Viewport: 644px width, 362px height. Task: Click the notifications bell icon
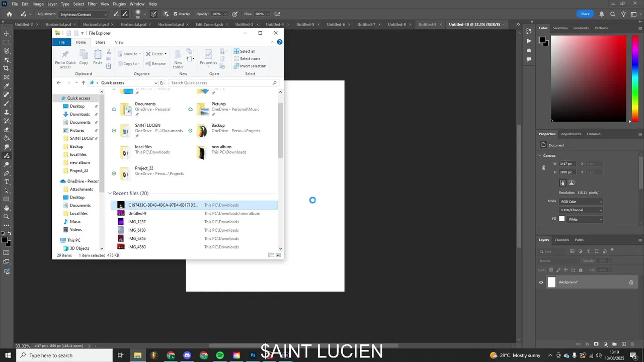[601, 14]
